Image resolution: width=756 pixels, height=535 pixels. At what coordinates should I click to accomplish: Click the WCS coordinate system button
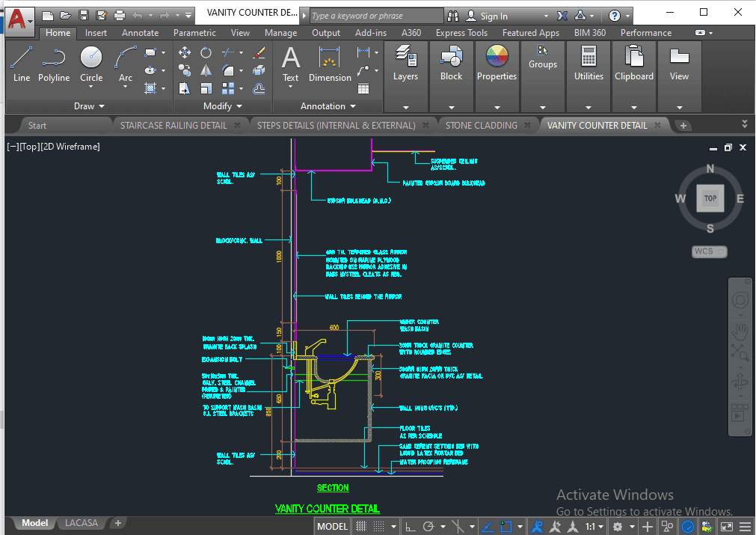pyautogui.click(x=708, y=251)
